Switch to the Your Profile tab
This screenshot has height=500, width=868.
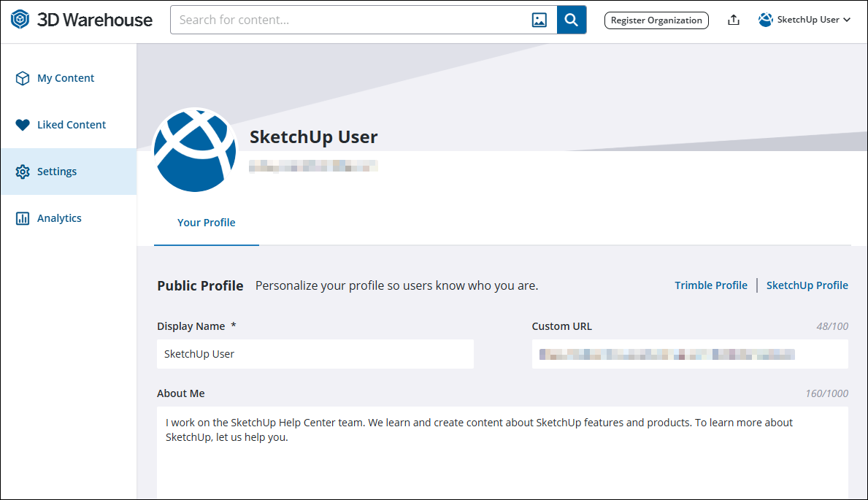pos(207,223)
